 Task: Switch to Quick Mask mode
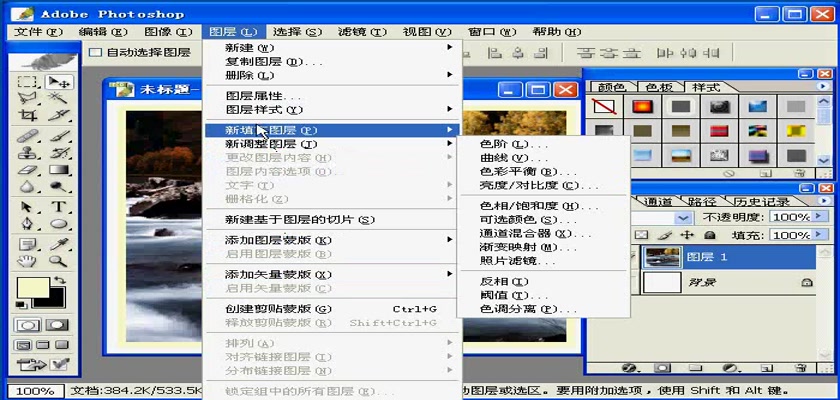(x=57, y=325)
